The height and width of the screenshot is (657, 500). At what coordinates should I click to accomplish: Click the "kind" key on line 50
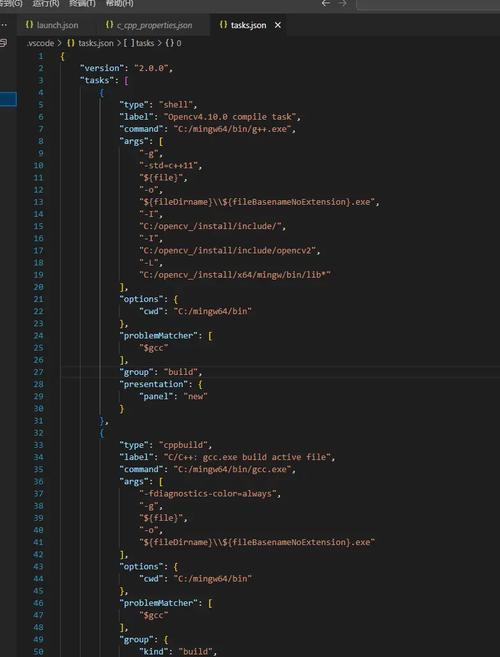[x=154, y=652]
